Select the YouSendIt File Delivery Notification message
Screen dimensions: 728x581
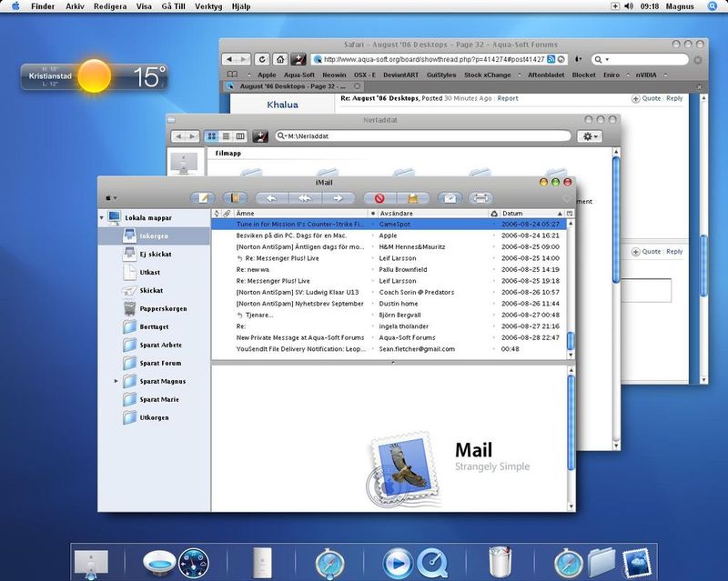click(389, 349)
